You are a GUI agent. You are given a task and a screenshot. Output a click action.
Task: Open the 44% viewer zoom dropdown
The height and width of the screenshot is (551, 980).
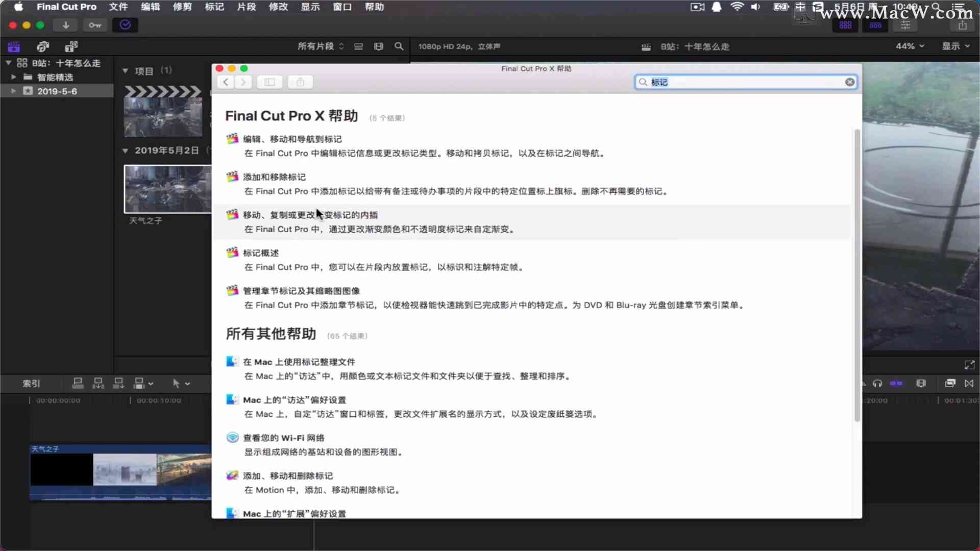(x=910, y=46)
